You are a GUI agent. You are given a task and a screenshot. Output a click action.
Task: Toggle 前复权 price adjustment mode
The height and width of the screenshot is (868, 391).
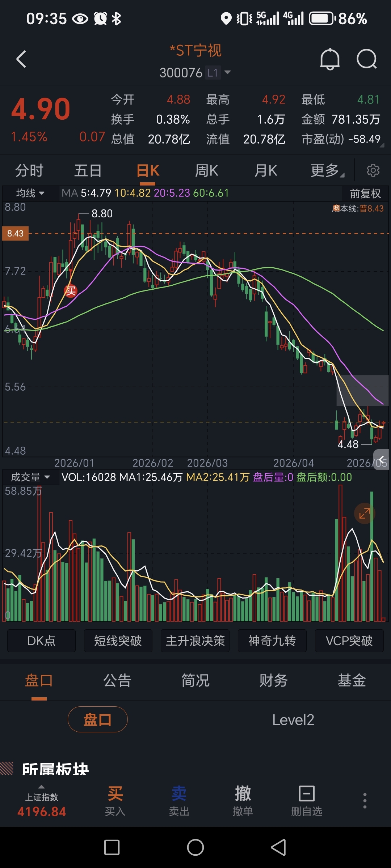[x=365, y=193]
